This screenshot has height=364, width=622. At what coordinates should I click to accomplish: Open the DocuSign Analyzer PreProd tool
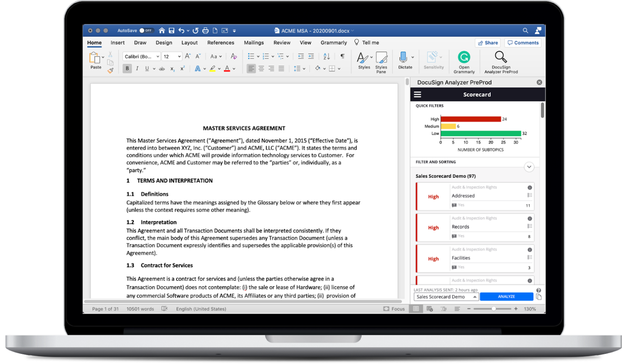(x=501, y=62)
